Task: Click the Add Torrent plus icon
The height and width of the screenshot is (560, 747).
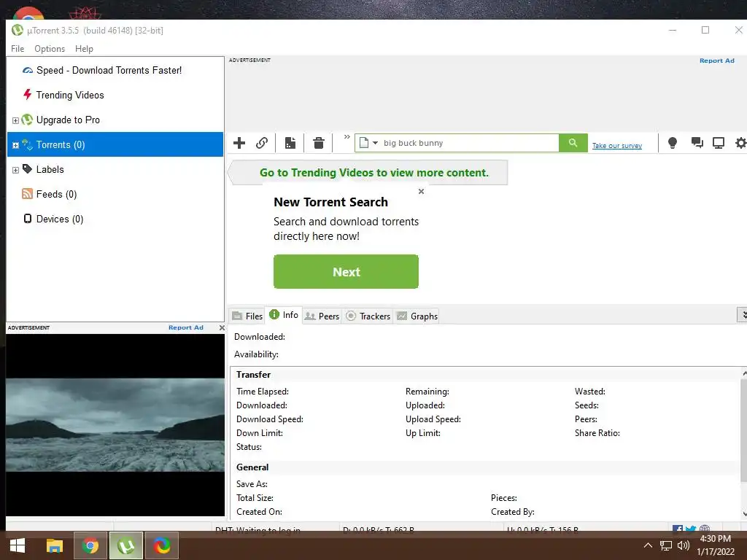Action: click(239, 143)
